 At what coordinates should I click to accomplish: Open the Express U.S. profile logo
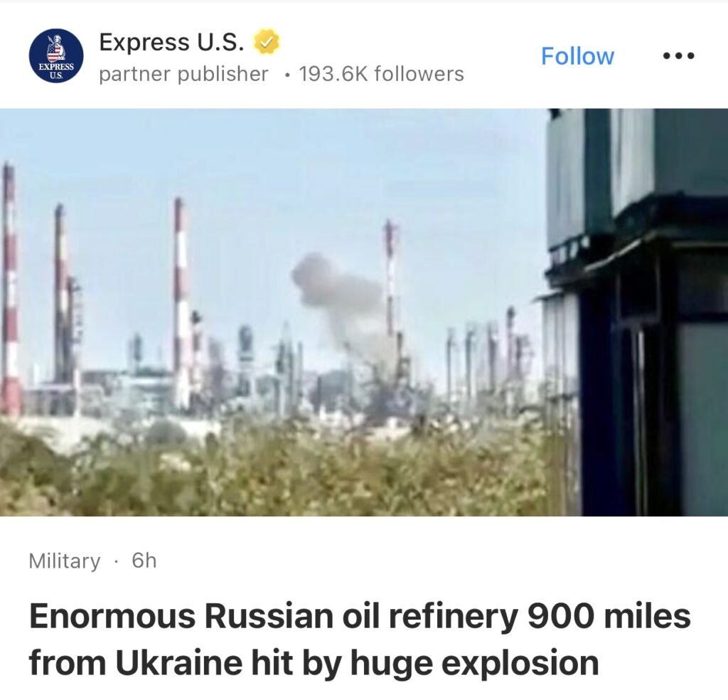pos(56,56)
